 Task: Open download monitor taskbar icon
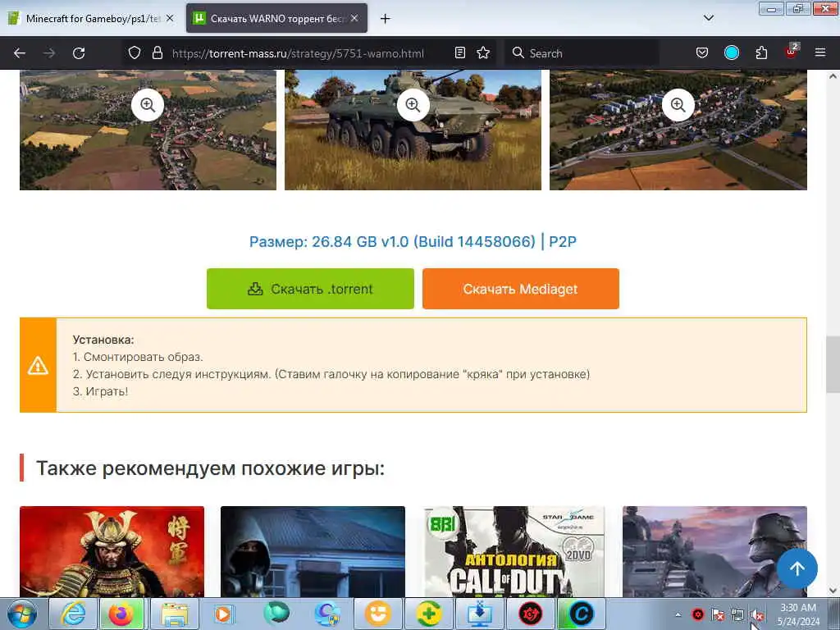coord(479,614)
